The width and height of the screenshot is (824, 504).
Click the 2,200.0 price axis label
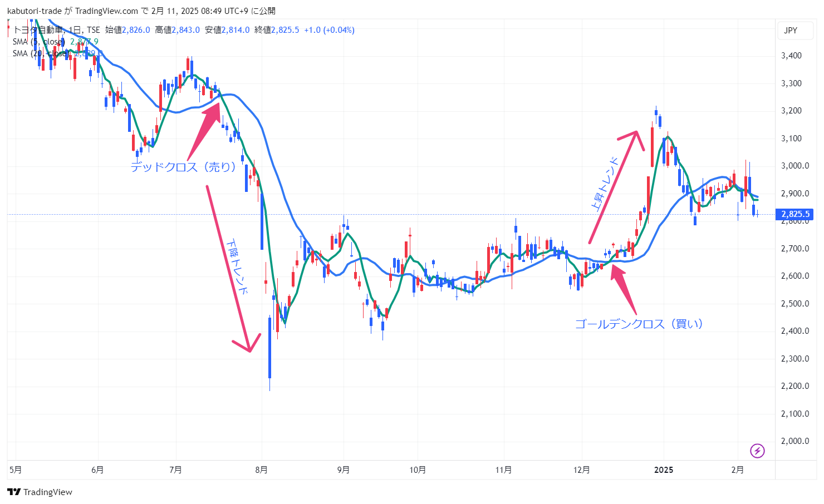point(795,386)
